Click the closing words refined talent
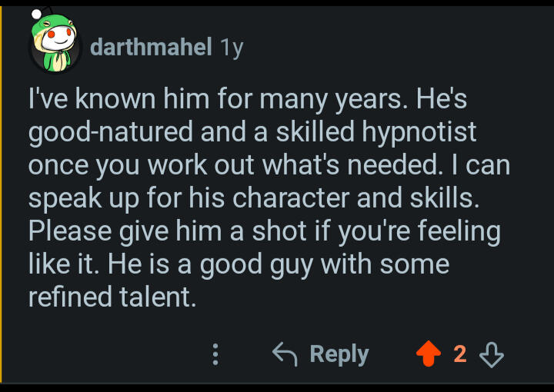Viewport: 554px width, 392px height. [112, 297]
